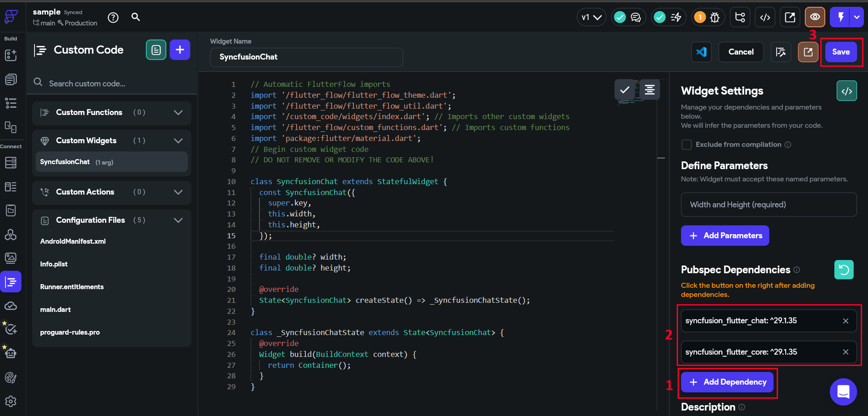View the generated app code

765,17
